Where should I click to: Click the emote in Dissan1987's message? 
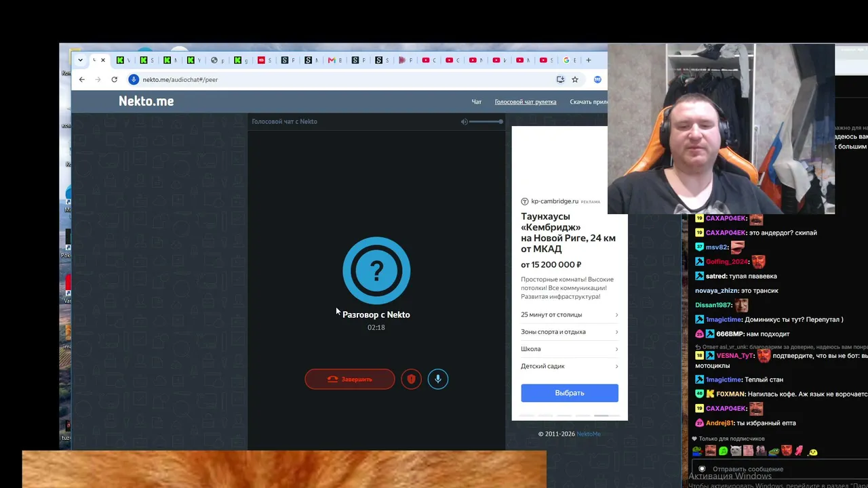(742, 305)
